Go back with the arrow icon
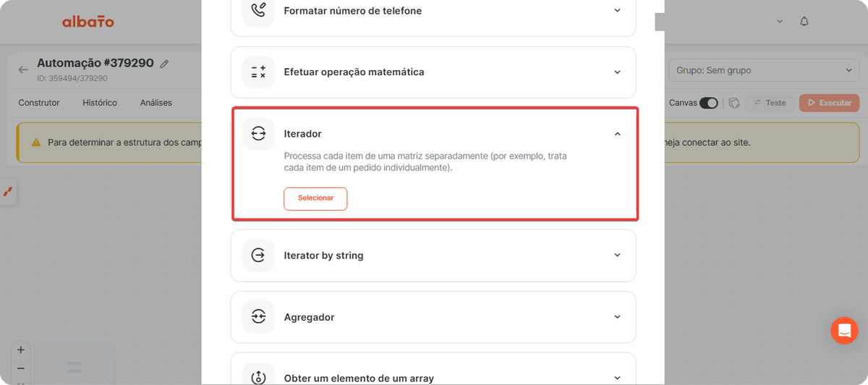 tap(23, 69)
